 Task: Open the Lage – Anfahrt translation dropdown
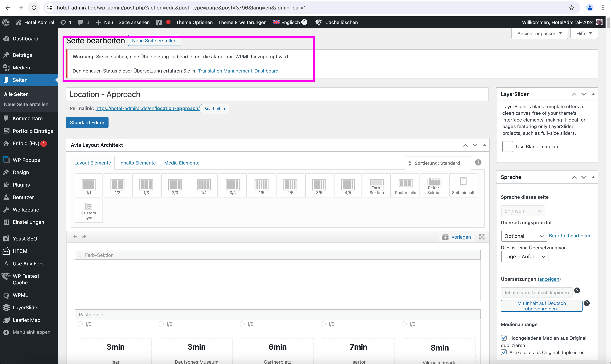pyautogui.click(x=524, y=257)
